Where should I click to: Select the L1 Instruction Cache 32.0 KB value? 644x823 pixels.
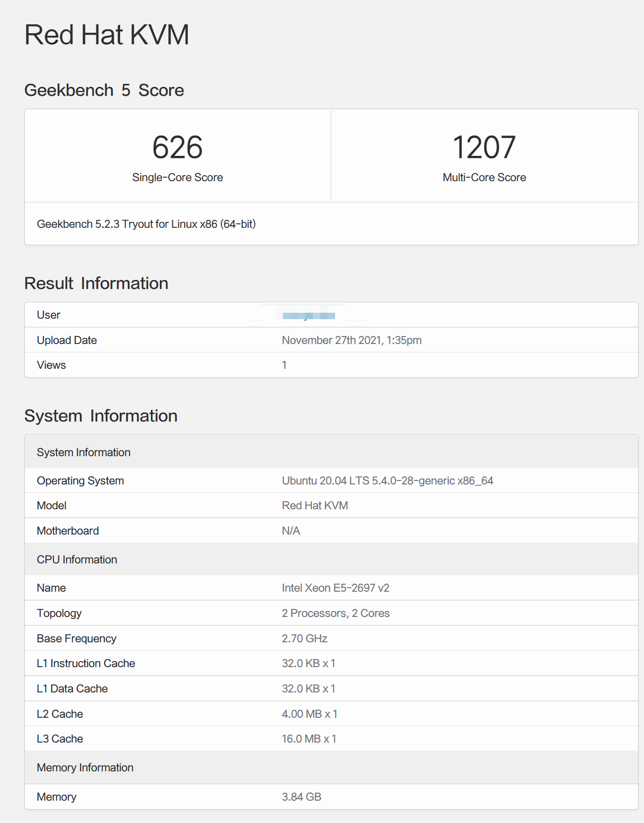[x=308, y=663]
